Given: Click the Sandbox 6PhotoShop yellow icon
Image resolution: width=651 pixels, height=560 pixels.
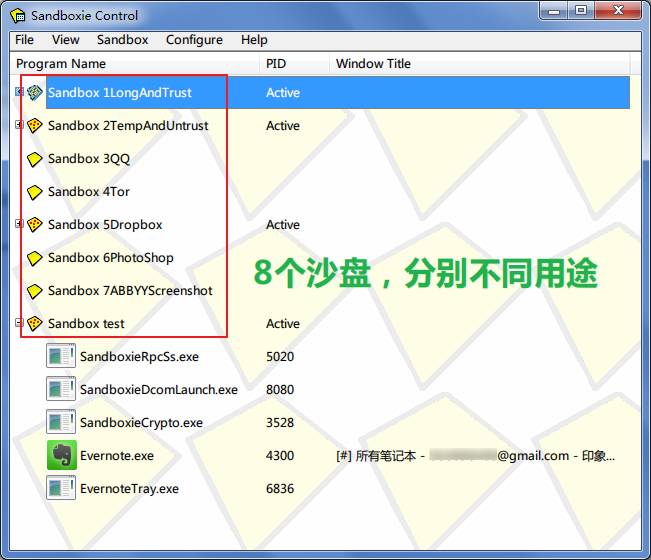Looking at the screenshot, I should [35, 258].
